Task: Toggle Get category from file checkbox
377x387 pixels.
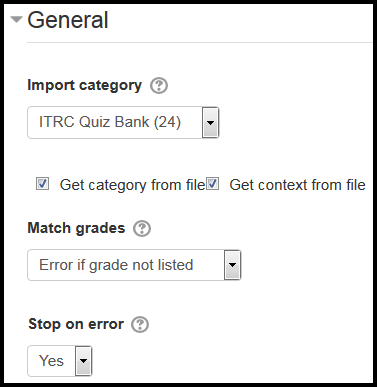Action: pos(42,184)
